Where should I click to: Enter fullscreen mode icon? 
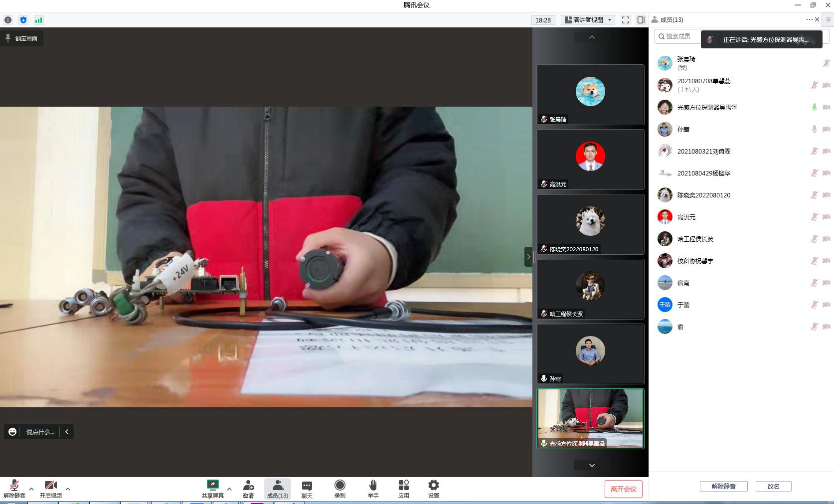[x=625, y=20]
